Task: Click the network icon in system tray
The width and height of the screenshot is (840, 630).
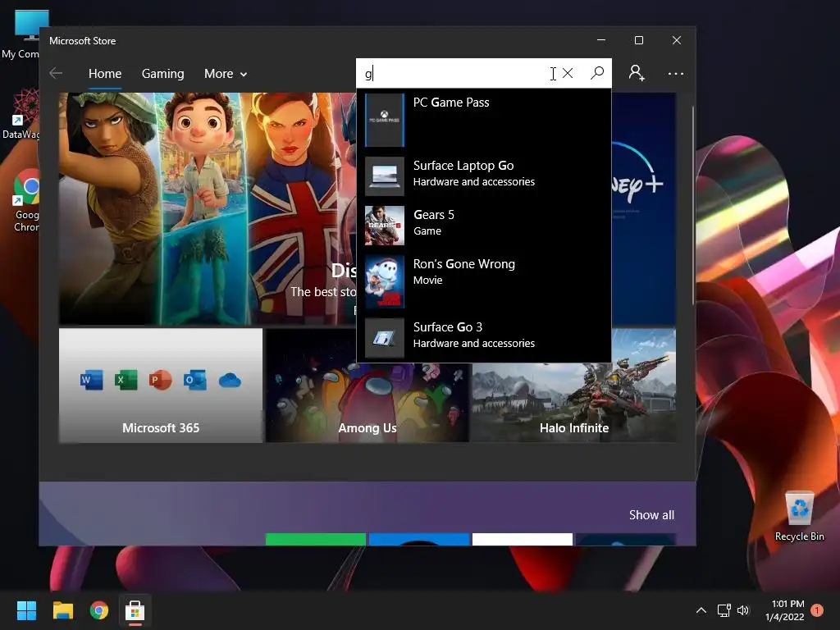Action: coord(724,610)
